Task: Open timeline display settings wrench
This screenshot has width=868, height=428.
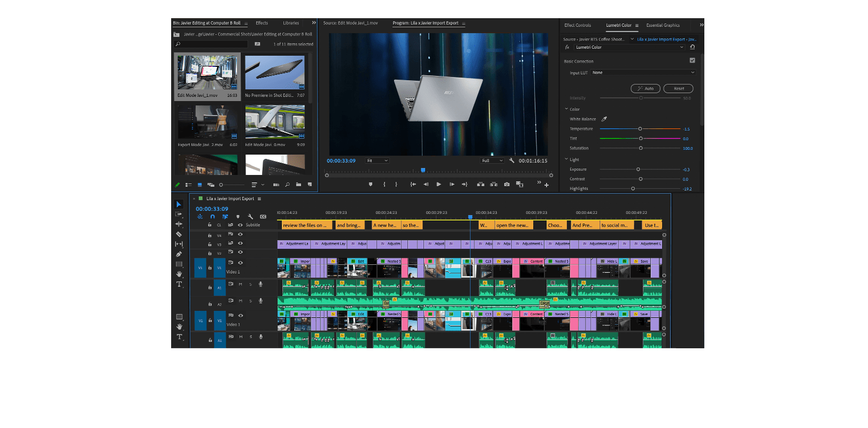Action: [250, 217]
